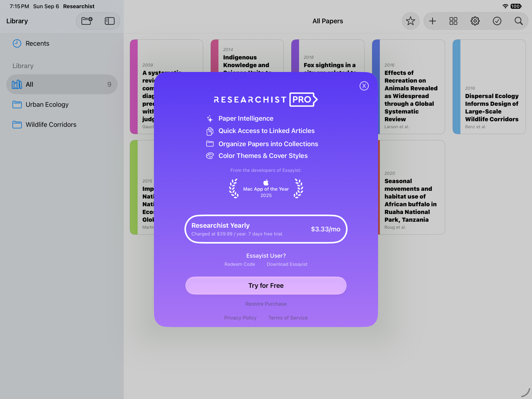Open the Dispersal Ecology paper card

click(489, 87)
